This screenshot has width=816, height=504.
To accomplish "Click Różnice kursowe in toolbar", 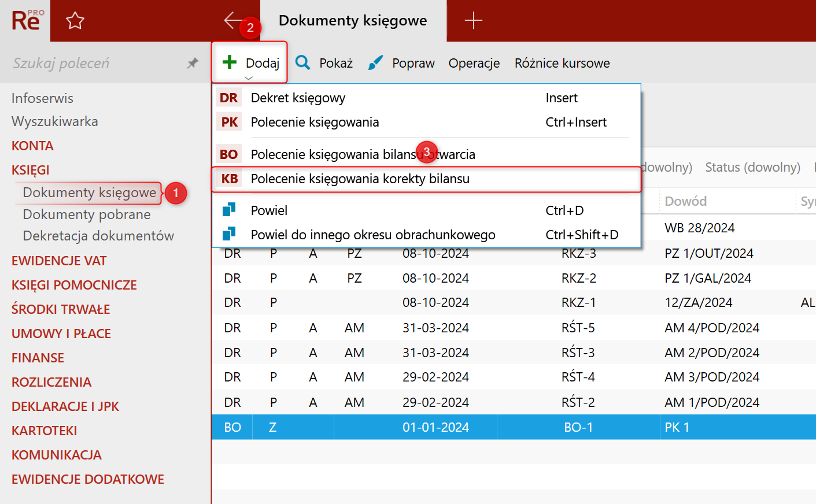I will point(562,63).
